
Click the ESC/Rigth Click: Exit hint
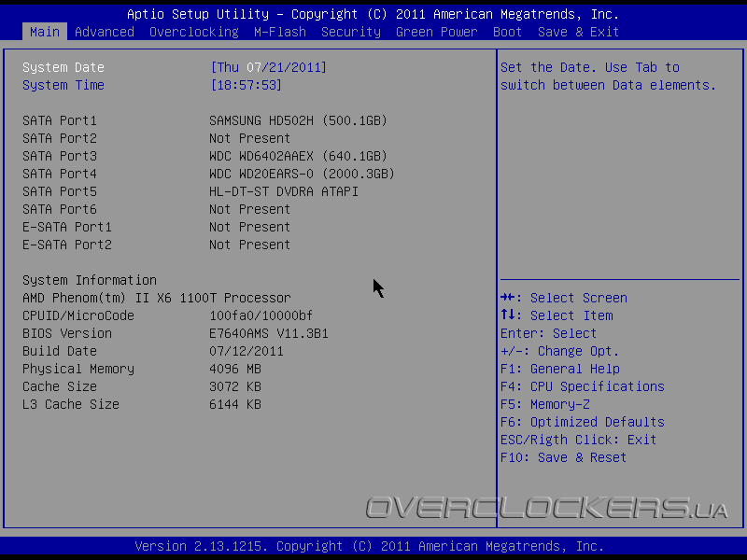(x=578, y=440)
